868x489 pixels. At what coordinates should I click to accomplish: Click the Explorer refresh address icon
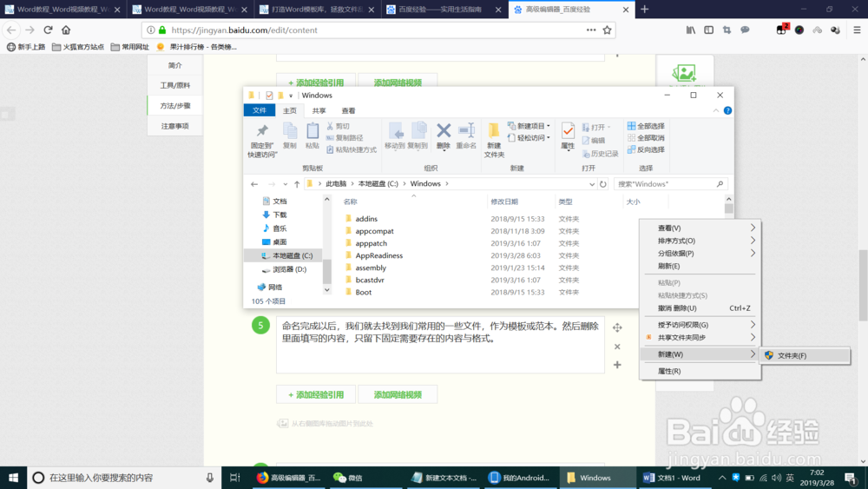(603, 184)
